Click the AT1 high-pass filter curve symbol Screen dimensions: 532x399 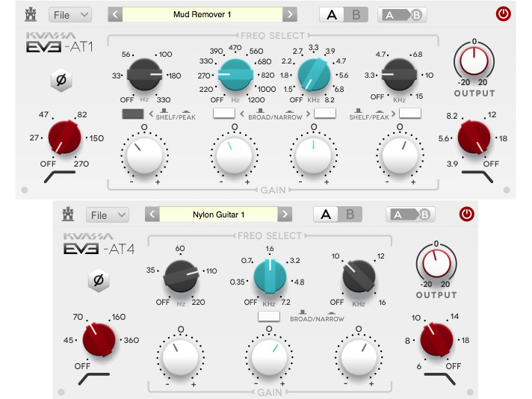[59, 177]
